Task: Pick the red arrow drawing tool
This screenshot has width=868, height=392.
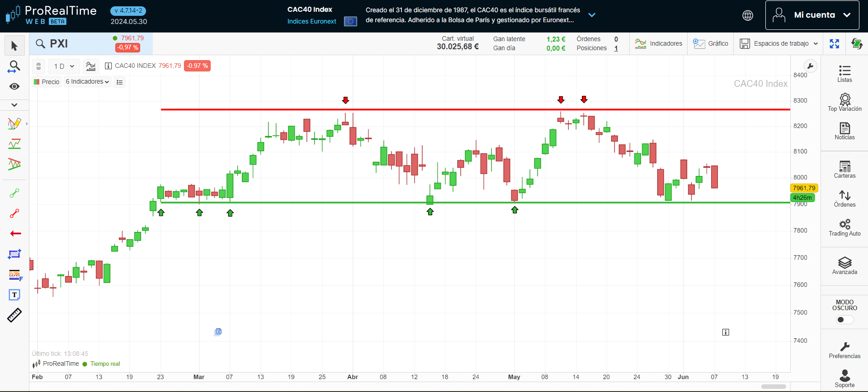Action: [15, 234]
